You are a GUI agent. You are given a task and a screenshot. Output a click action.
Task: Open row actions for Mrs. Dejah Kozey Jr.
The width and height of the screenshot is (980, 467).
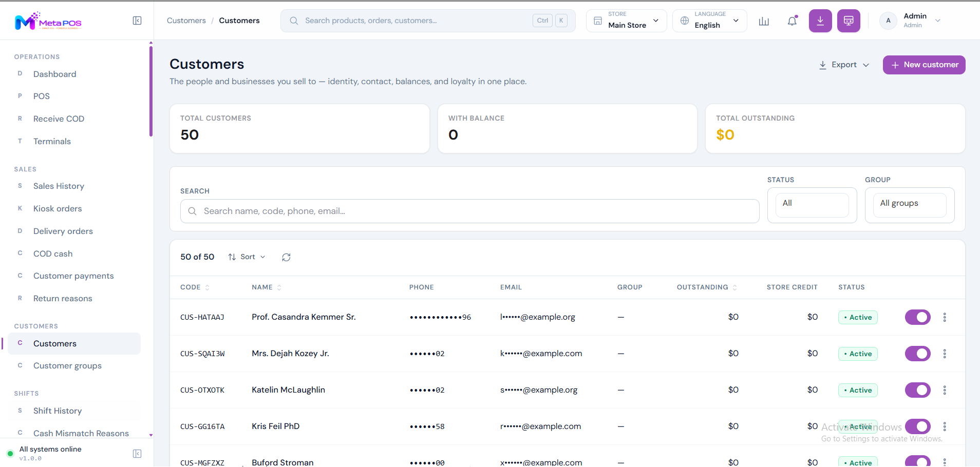coord(945,354)
